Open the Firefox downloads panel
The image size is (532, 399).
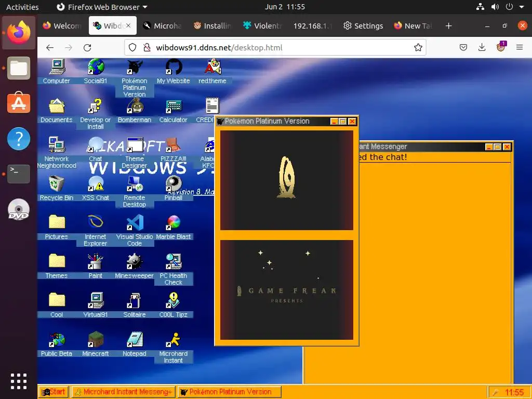482,47
